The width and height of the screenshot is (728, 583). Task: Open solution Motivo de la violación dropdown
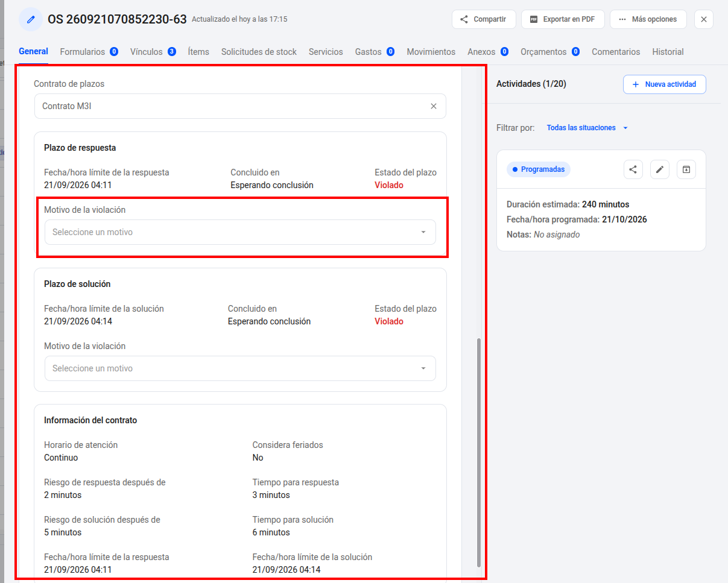(240, 368)
